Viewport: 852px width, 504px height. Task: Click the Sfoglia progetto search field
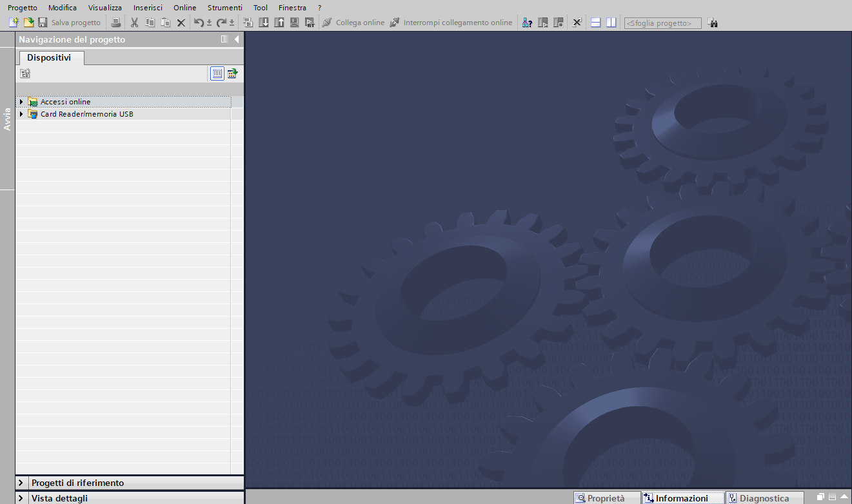662,23
